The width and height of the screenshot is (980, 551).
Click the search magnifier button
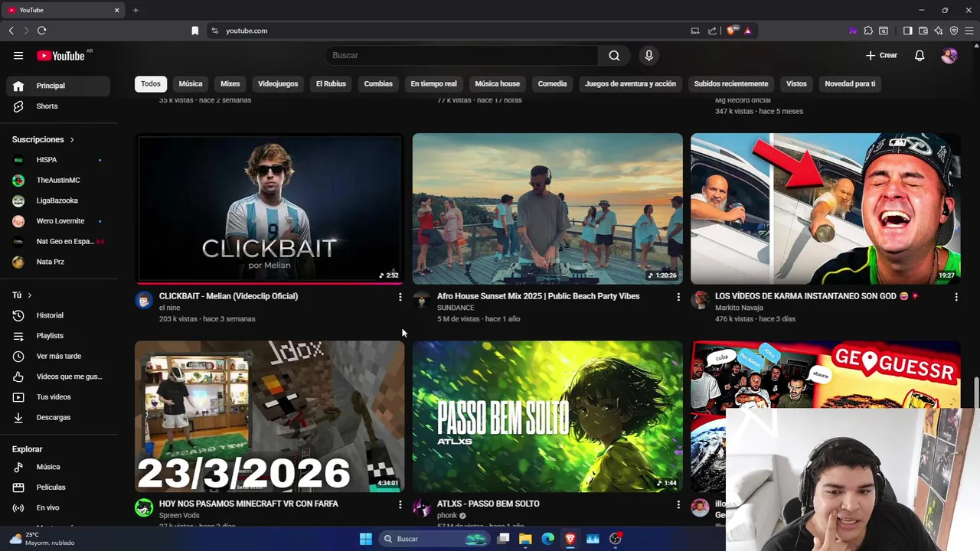click(614, 55)
